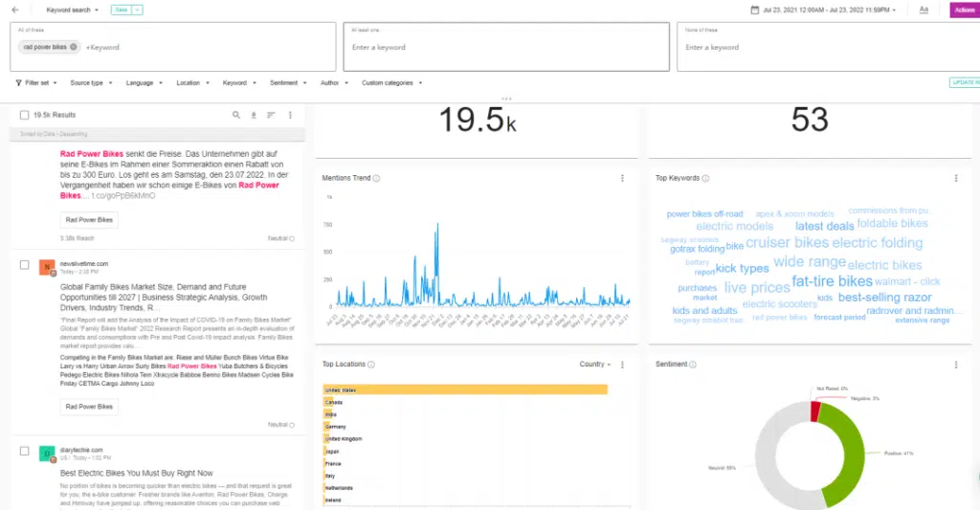Open the Author filter dropdown
Image resolution: width=980 pixels, height=510 pixels.
pos(334,82)
